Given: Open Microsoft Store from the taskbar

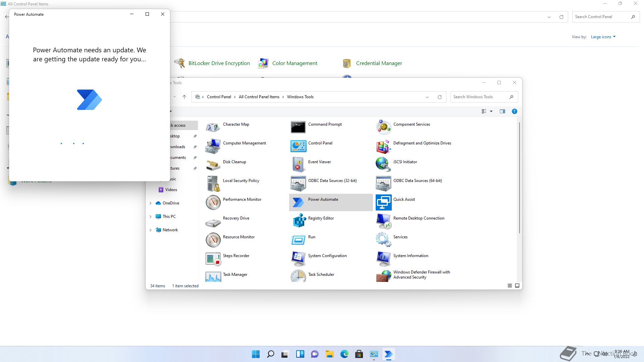Looking at the screenshot, I should point(359,354).
